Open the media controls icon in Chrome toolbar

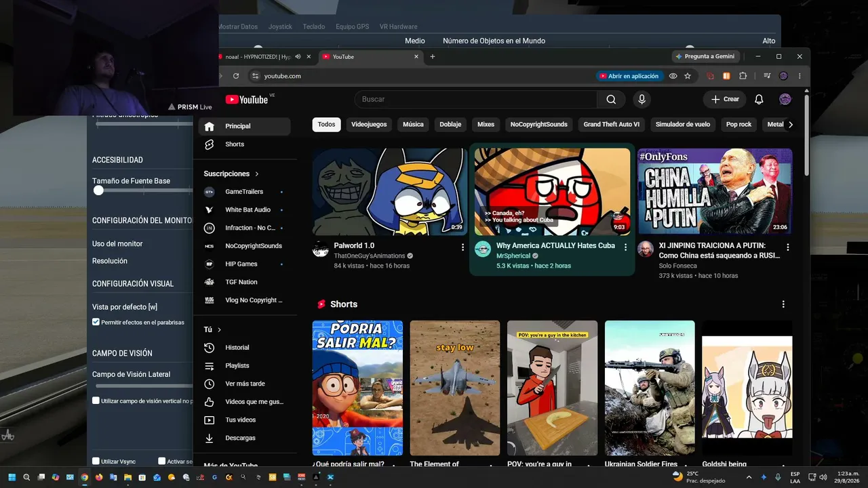pos(767,76)
